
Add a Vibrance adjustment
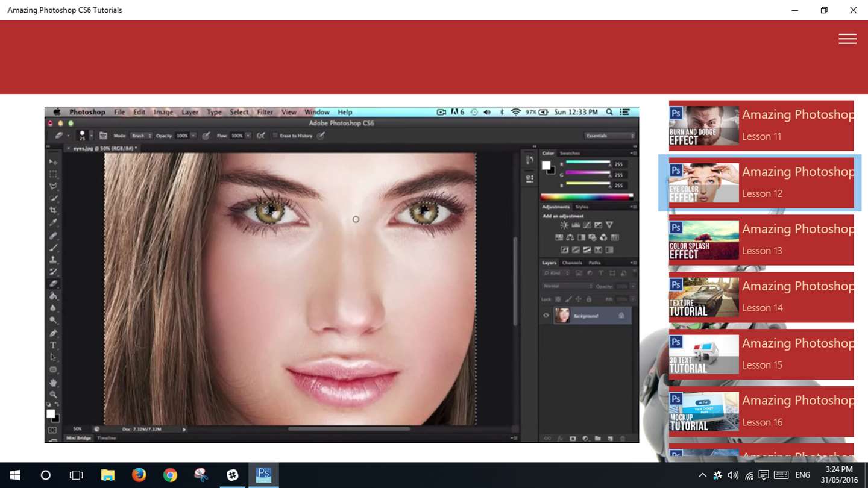pos(609,225)
